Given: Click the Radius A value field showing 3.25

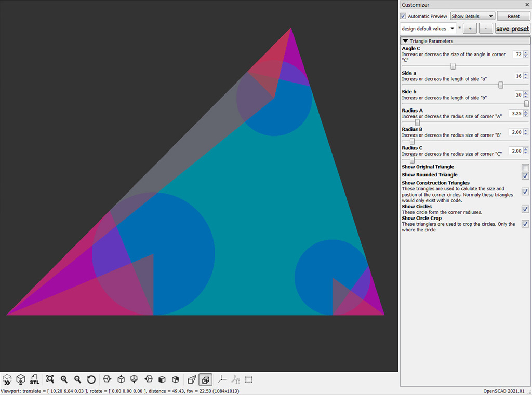Looking at the screenshot, I should pyautogui.click(x=516, y=114).
